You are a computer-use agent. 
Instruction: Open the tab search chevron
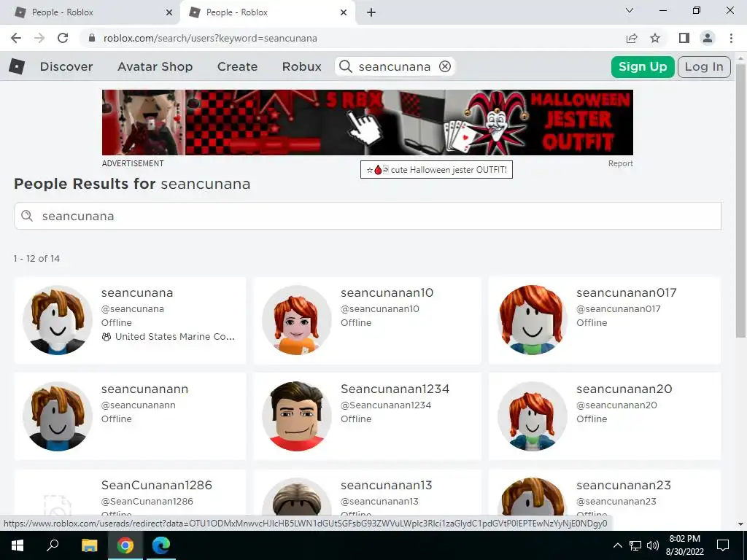[630, 10]
